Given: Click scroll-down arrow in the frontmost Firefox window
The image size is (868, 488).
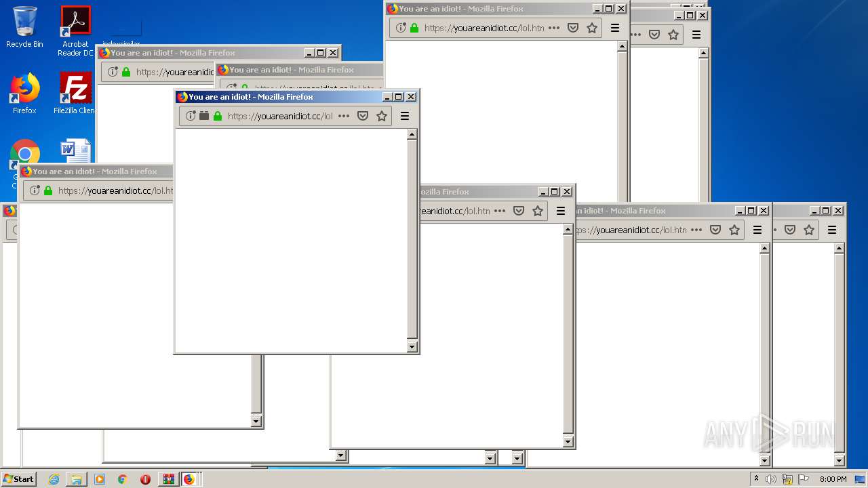Looking at the screenshot, I should pos(412,346).
